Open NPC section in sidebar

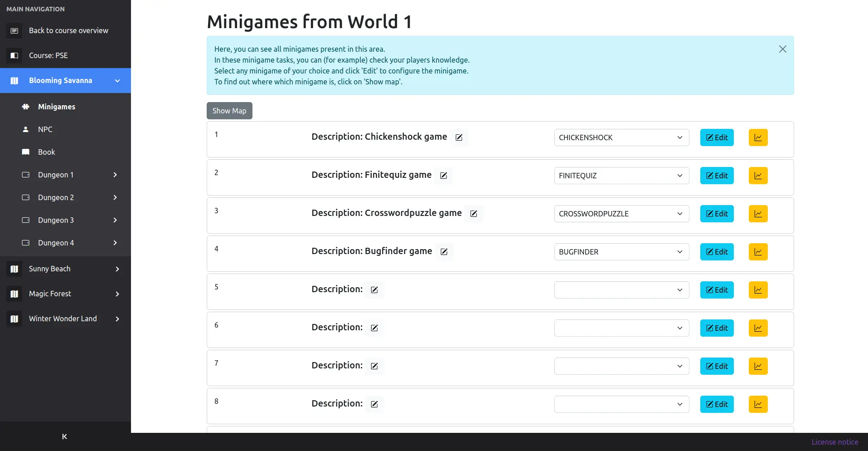65,129
